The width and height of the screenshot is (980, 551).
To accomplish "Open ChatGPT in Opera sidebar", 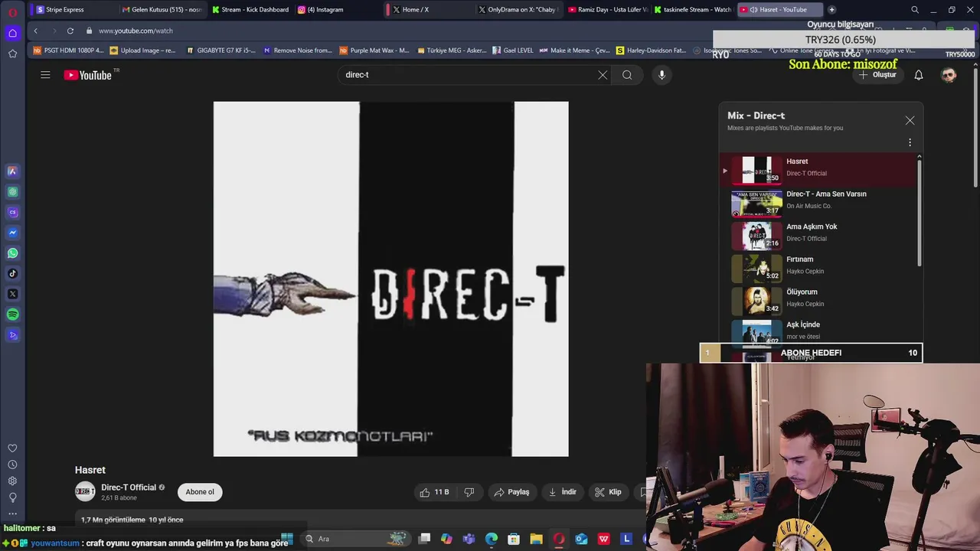I will coord(12,192).
